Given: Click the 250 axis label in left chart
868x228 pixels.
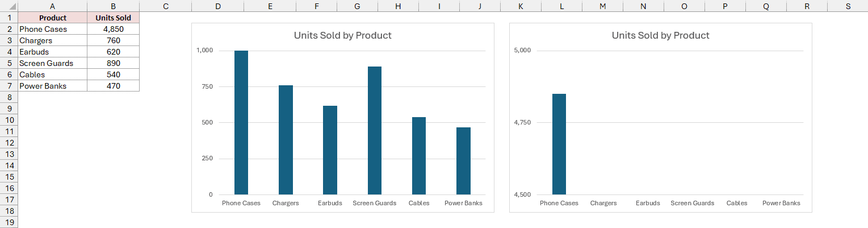Looking at the screenshot, I should pyautogui.click(x=207, y=159).
